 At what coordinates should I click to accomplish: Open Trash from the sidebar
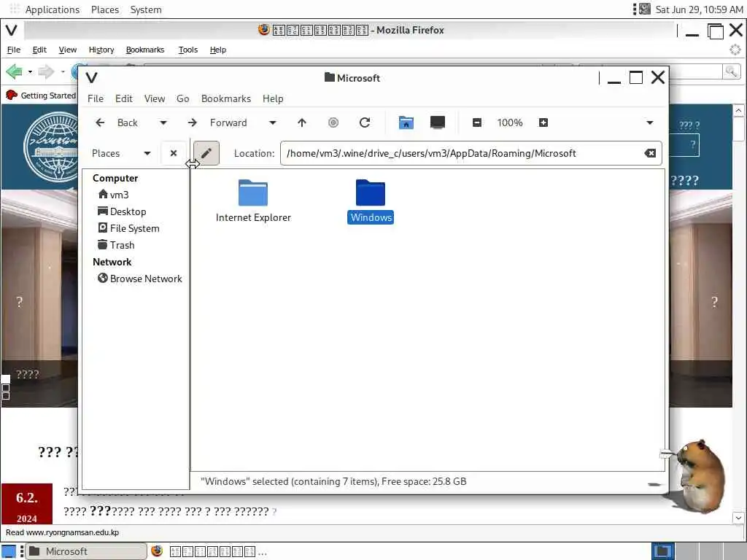point(116,245)
